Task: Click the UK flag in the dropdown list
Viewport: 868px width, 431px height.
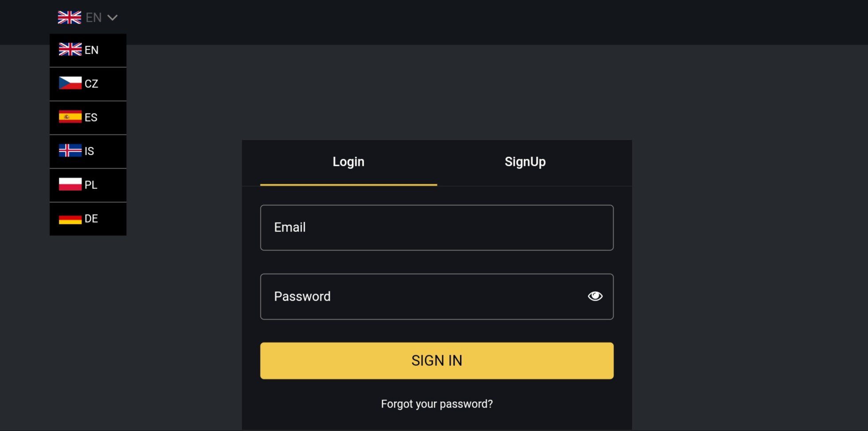Action: [70, 49]
